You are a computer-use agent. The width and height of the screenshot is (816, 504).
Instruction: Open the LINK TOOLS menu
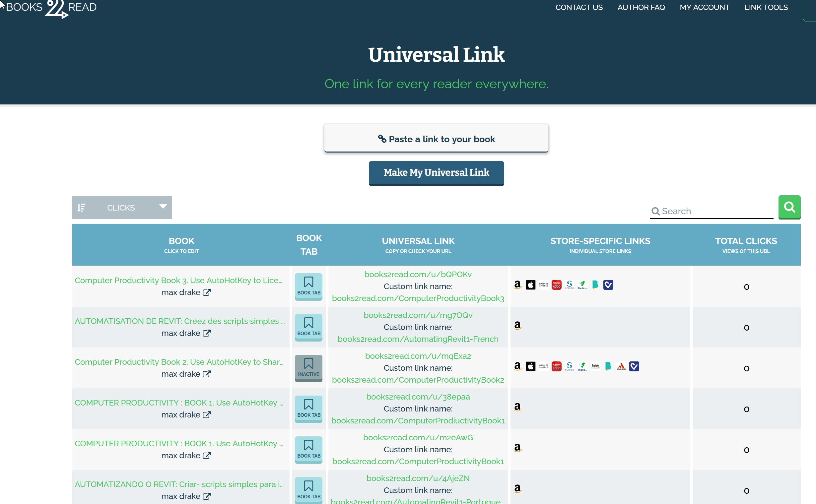point(766,7)
